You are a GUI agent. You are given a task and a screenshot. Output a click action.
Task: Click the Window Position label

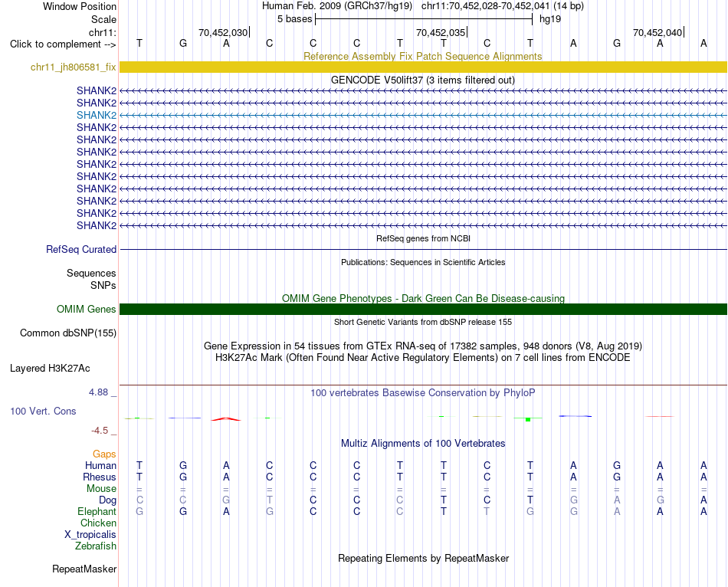click(80, 6)
